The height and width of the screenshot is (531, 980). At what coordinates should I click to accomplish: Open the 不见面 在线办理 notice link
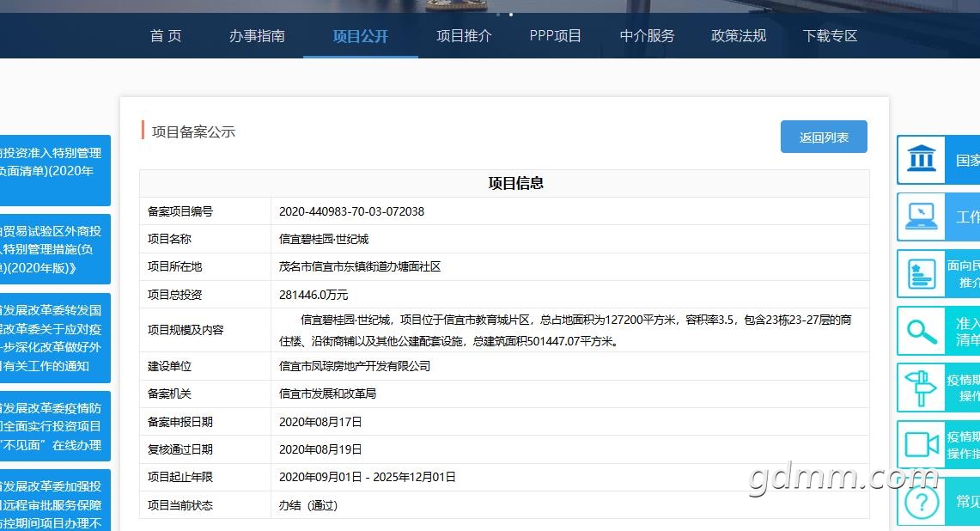pyautogui.click(x=54, y=425)
